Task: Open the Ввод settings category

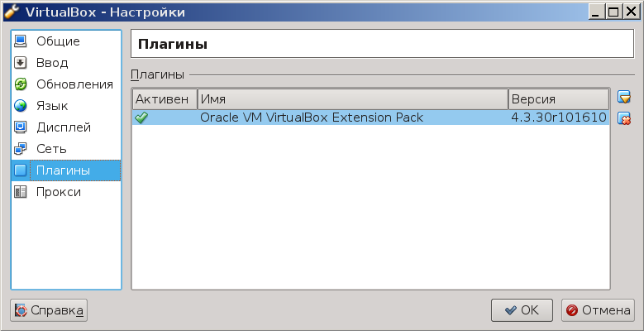Action: click(66, 63)
